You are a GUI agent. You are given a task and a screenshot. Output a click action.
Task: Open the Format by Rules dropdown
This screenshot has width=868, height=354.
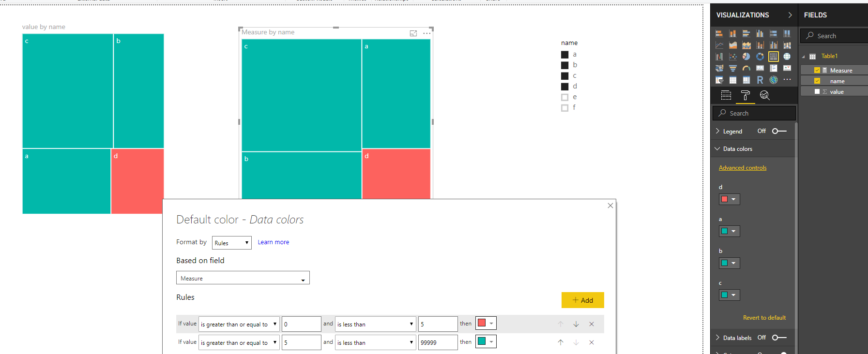(x=232, y=243)
